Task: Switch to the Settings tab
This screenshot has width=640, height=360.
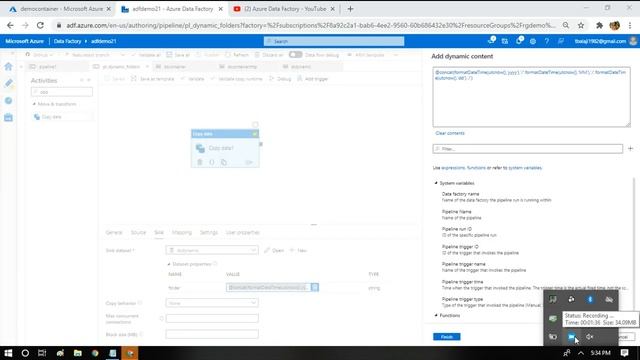Action: point(209,232)
